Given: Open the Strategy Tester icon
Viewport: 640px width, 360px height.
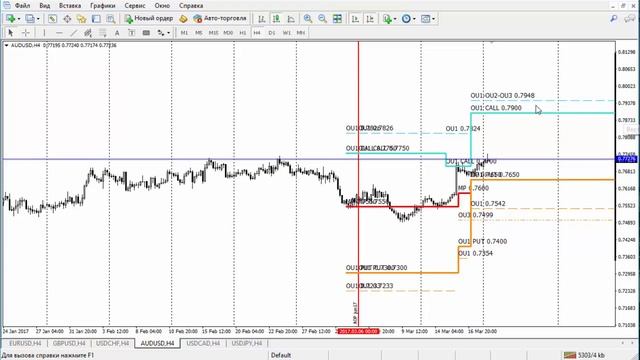Looking at the screenshot, I should pos(111,18).
